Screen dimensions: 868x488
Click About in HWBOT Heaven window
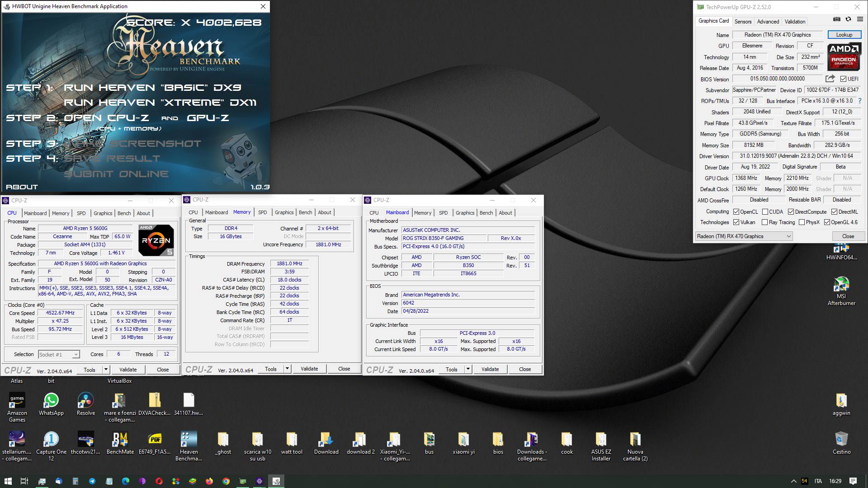coord(22,187)
